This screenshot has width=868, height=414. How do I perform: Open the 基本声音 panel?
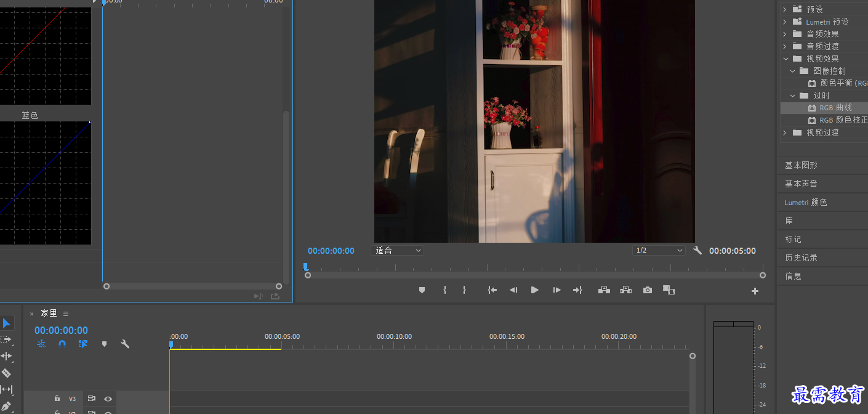(801, 184)
